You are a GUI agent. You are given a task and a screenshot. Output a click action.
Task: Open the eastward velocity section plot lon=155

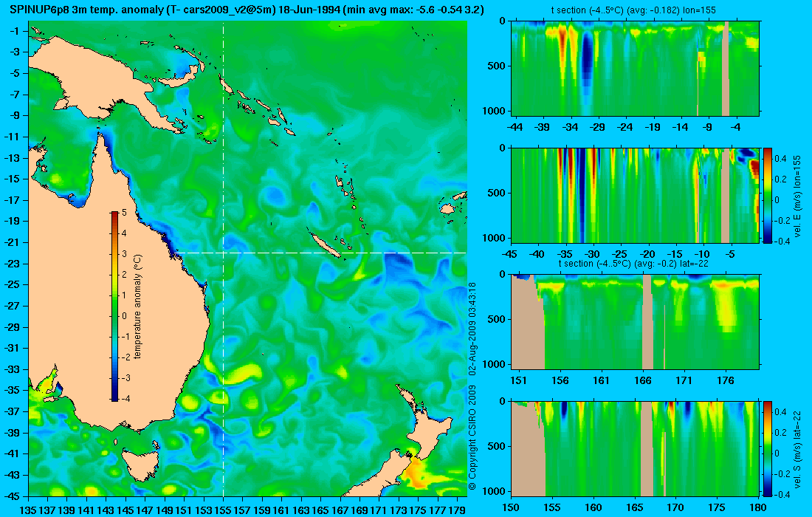[x=635, y=195]
